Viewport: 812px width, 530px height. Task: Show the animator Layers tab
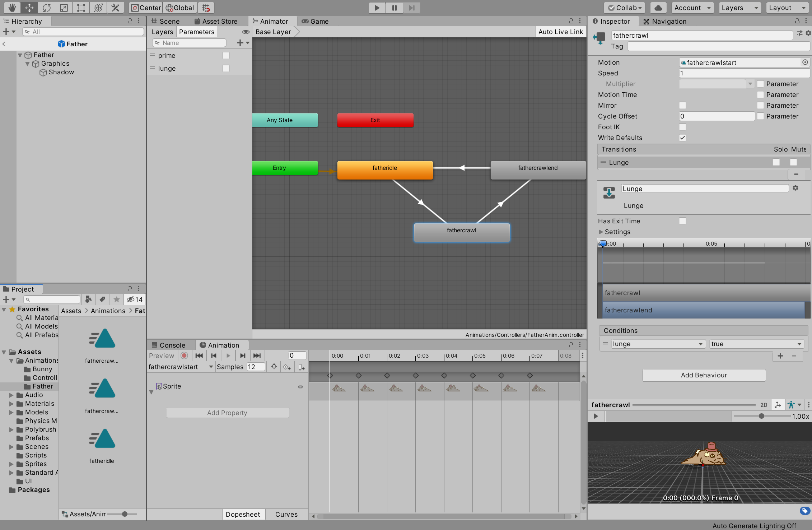[x=162, y=32]
